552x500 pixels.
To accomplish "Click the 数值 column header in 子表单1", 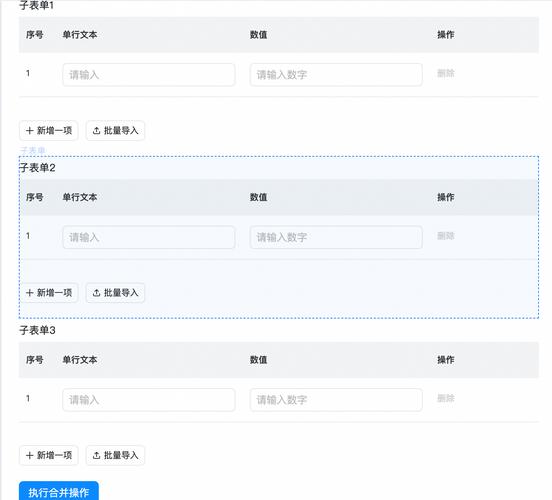I will point(258,35).
